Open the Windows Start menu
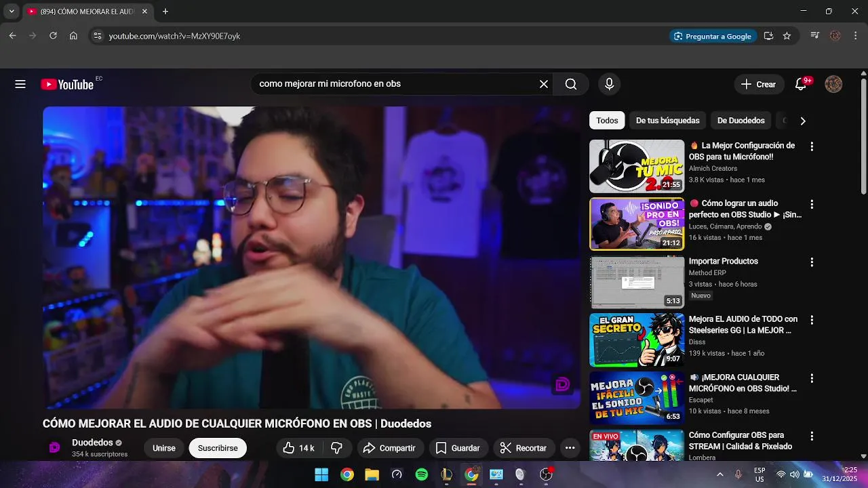Screen dimensions: 868x488 [x=321, y=474]
